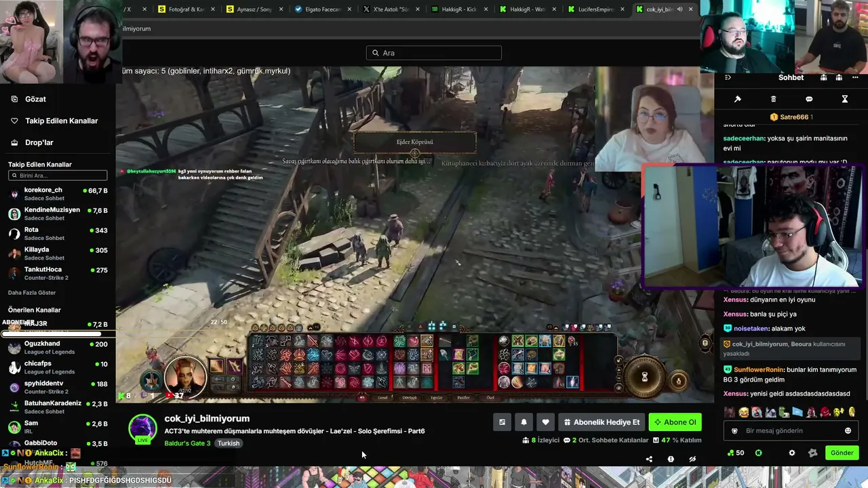Click Satre666 top gifter badge in chat
Screen dimensions: 868x488
tap(791, 117)
